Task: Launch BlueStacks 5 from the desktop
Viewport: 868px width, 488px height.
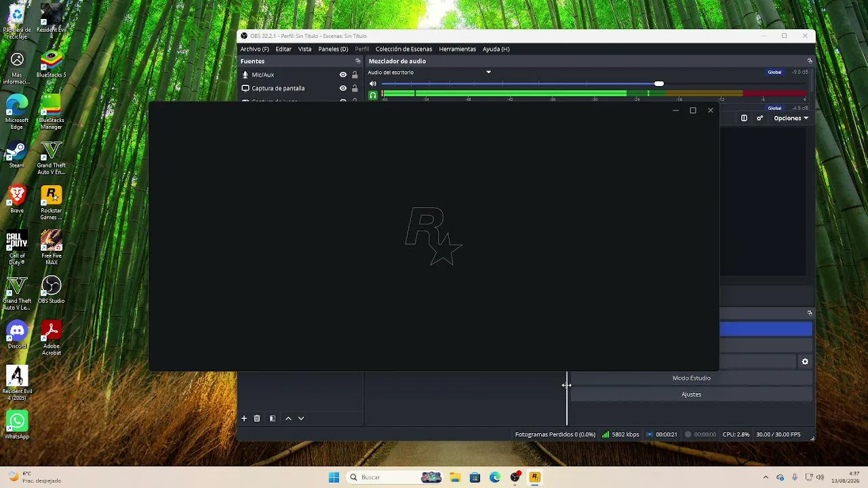Action: [52, 65]
